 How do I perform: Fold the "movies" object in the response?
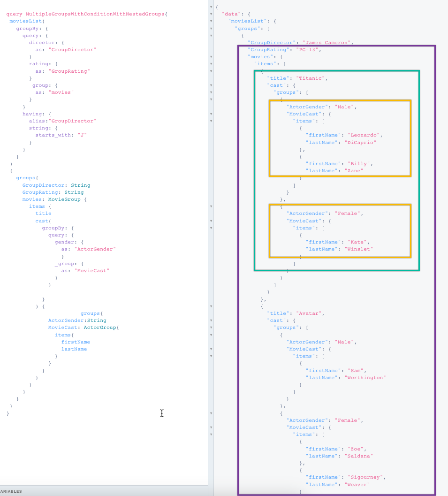[211, 57]
